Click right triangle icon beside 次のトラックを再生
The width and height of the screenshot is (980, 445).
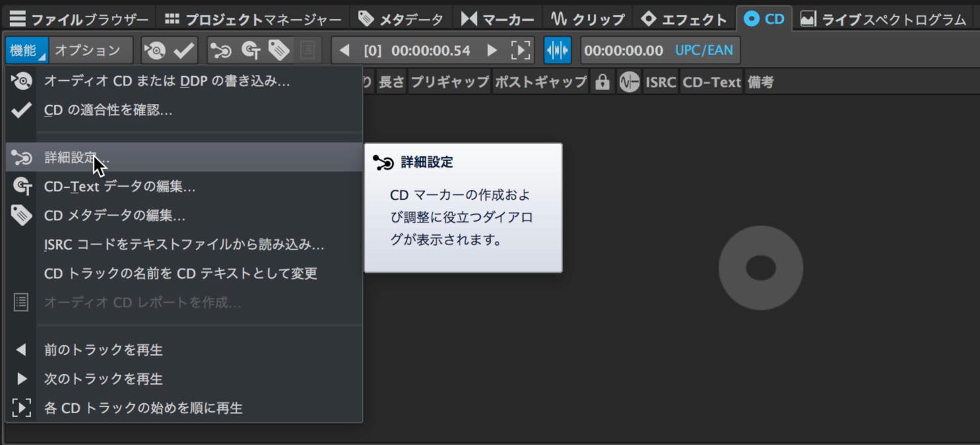coord(21,379)
